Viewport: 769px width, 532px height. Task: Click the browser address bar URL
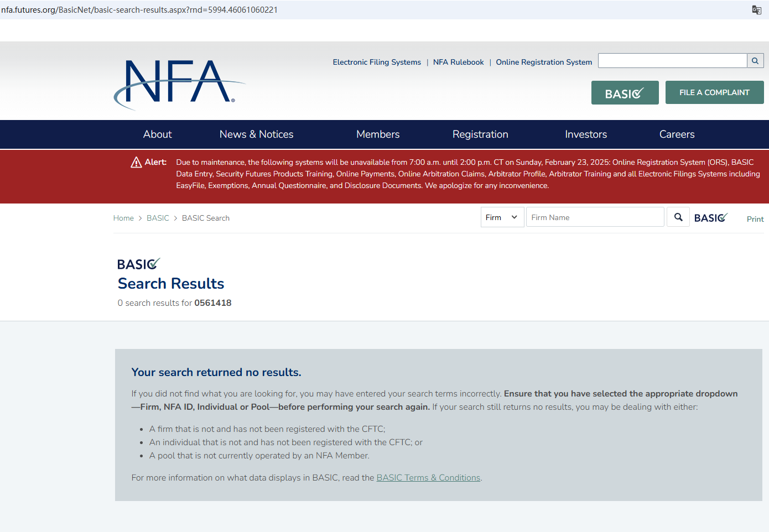(139, 10)
